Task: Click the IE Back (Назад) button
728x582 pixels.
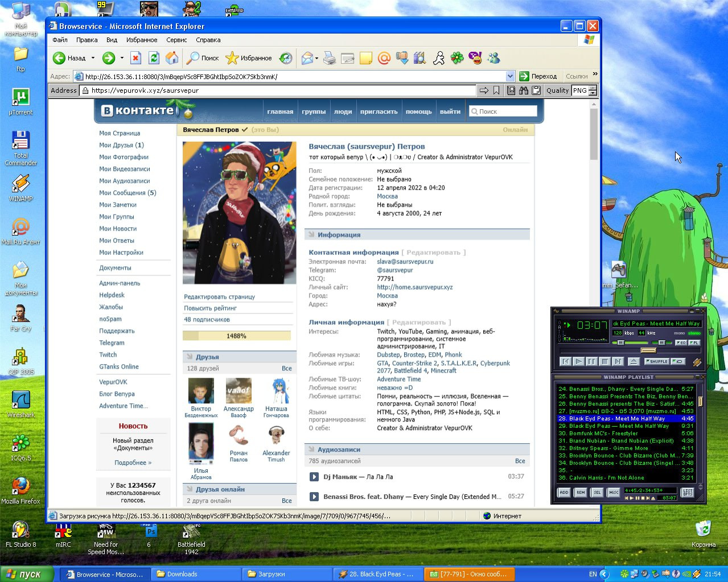Action: (x=69, y=58)
